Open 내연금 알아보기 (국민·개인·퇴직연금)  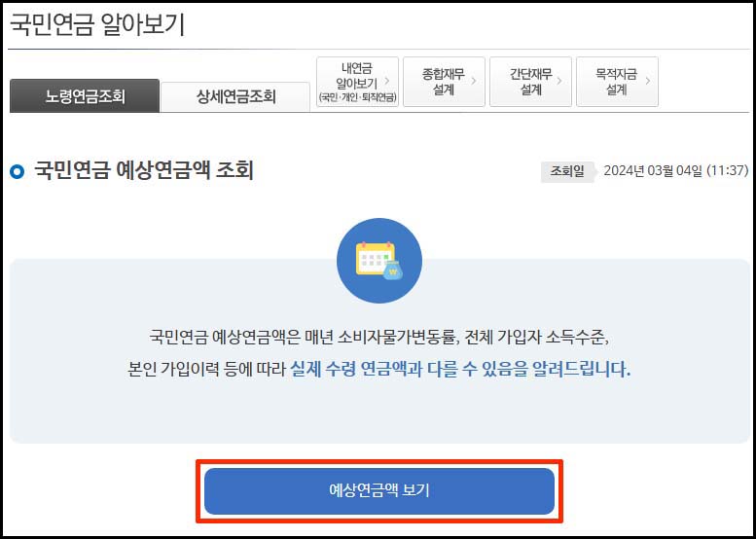357,82
